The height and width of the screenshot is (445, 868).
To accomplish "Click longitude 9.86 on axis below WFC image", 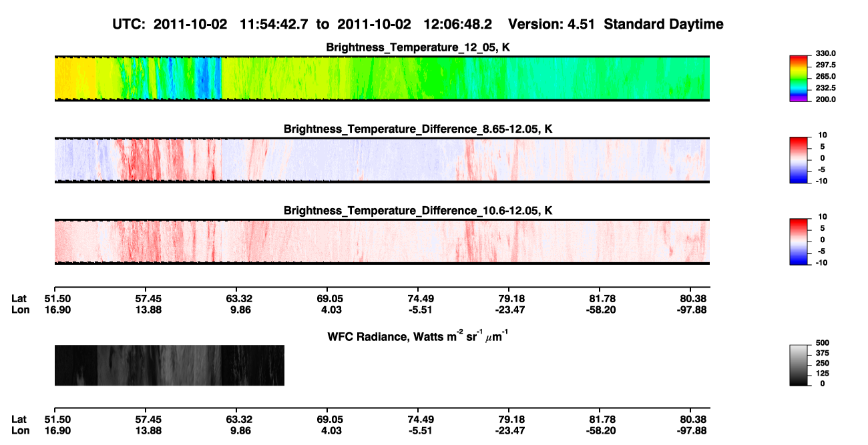I will pyautogui.click(x=238, y=430).
